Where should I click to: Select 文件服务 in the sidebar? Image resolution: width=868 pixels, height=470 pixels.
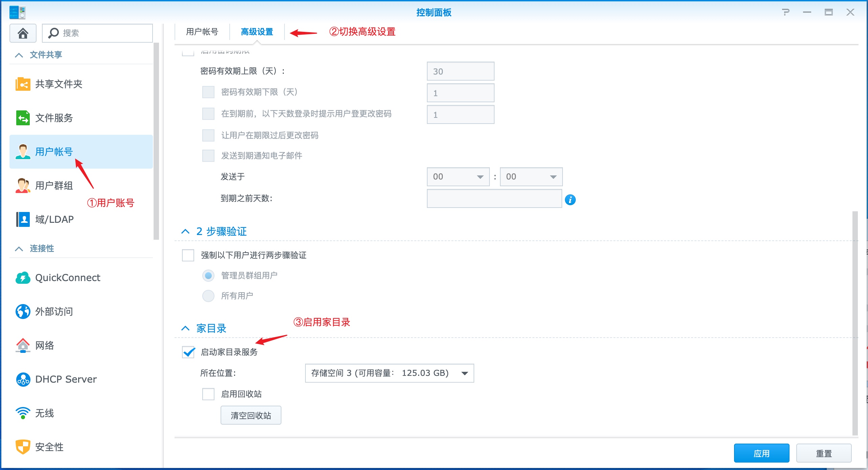(x=53, y=118)
